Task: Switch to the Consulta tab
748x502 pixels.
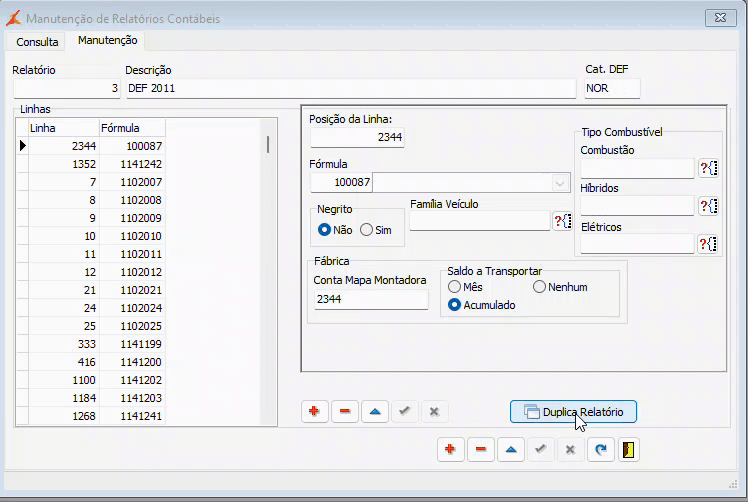Action: (x=37, y=42)
